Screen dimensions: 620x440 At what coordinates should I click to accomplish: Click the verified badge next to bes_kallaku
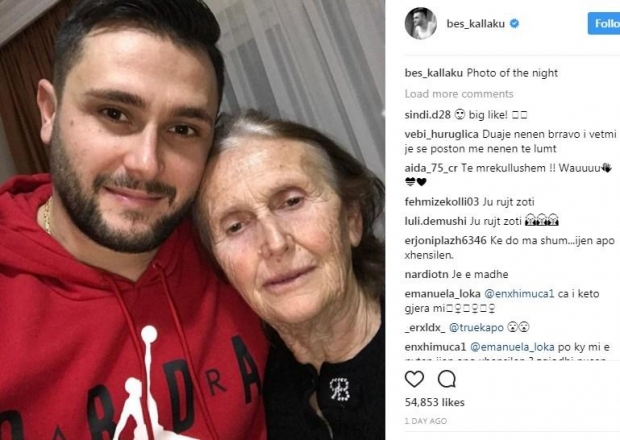[514, 24]
